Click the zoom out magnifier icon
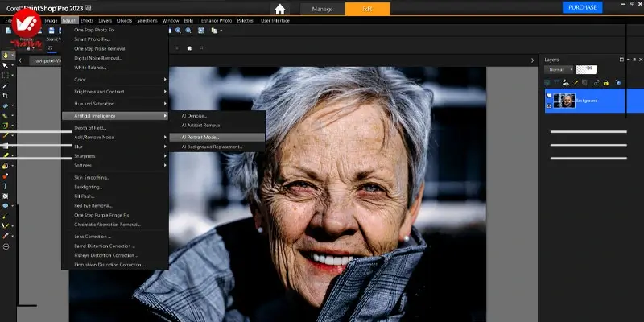The image size is (644, 322). [x=178, y=31]
